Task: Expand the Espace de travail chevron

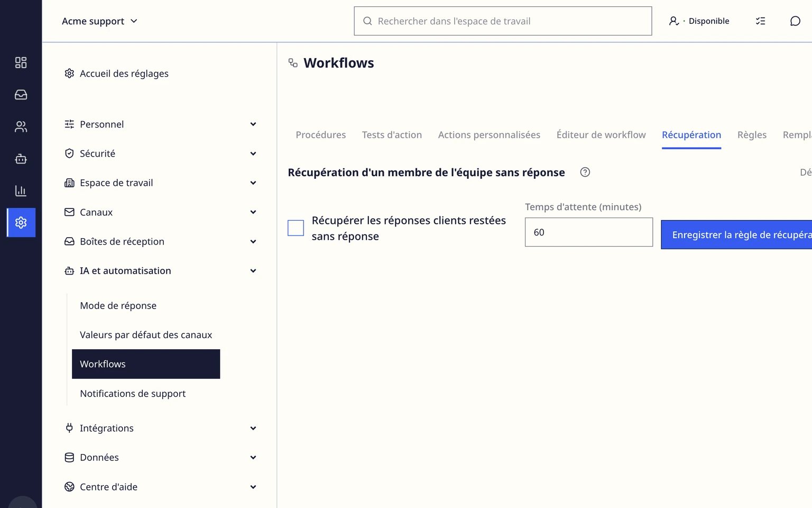Action: [x=253, y=183]
